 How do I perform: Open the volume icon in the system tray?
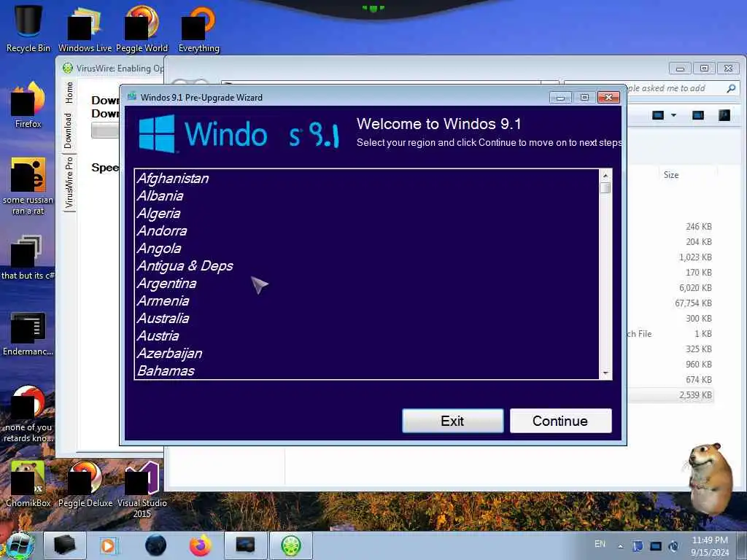[673, 546]
